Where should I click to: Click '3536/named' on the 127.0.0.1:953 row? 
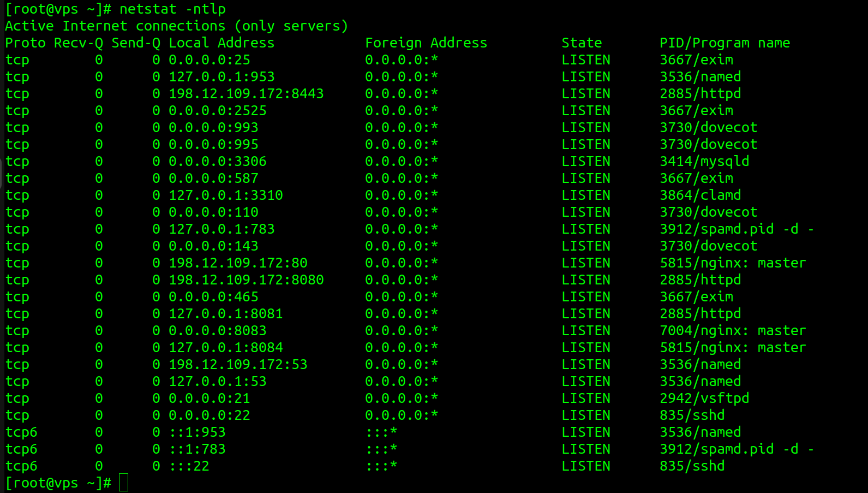coord(701,77)
